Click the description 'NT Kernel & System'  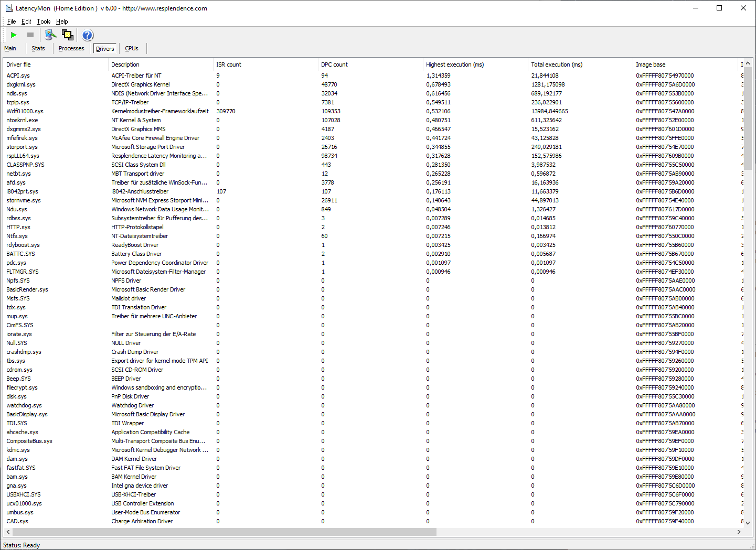tap(136, 120)
